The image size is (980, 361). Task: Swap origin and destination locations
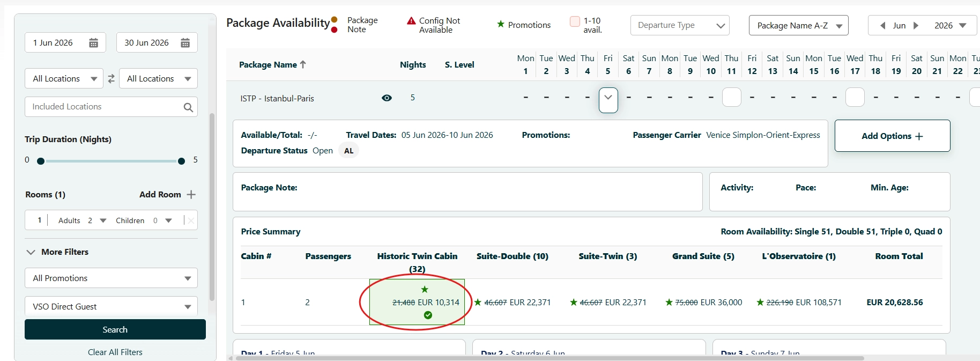click(111, 79)
